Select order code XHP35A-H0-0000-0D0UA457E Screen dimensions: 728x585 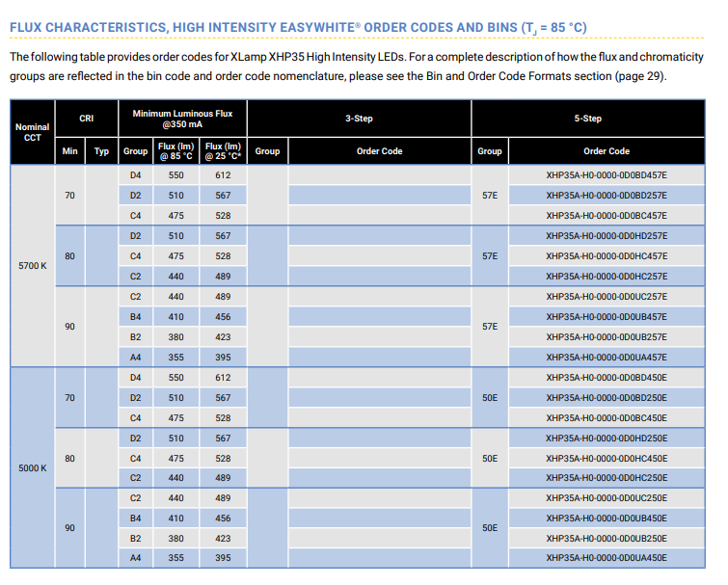coord(607,358)
